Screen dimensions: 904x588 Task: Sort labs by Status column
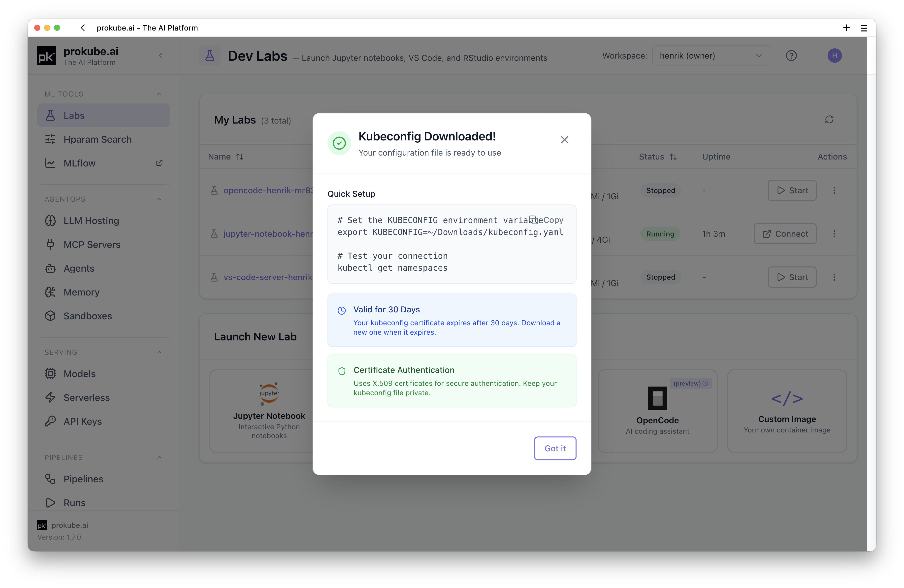658,157
